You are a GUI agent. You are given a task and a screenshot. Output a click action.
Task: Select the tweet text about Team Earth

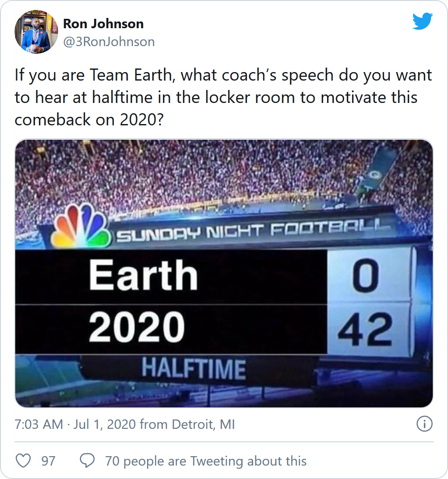(x=223, y=97)
